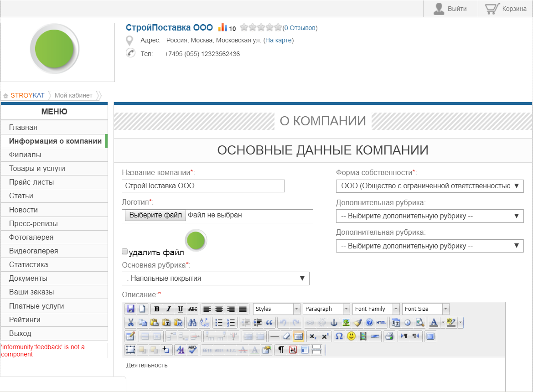
Task: Go to 'Фотогалерея' in the side menu
Action: coord(31,237)
